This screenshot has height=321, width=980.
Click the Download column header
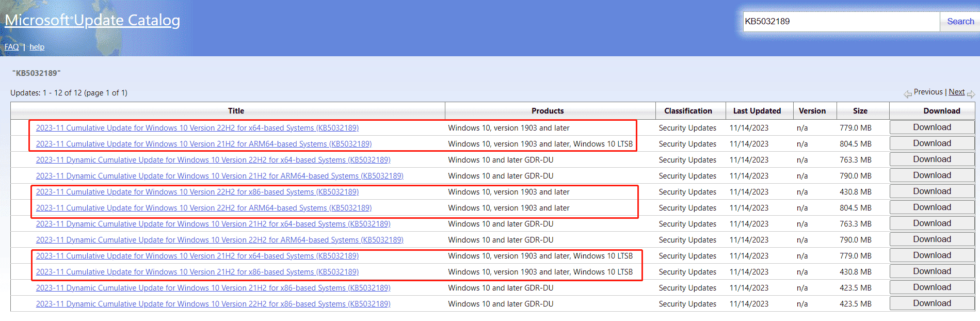[942, 111]
